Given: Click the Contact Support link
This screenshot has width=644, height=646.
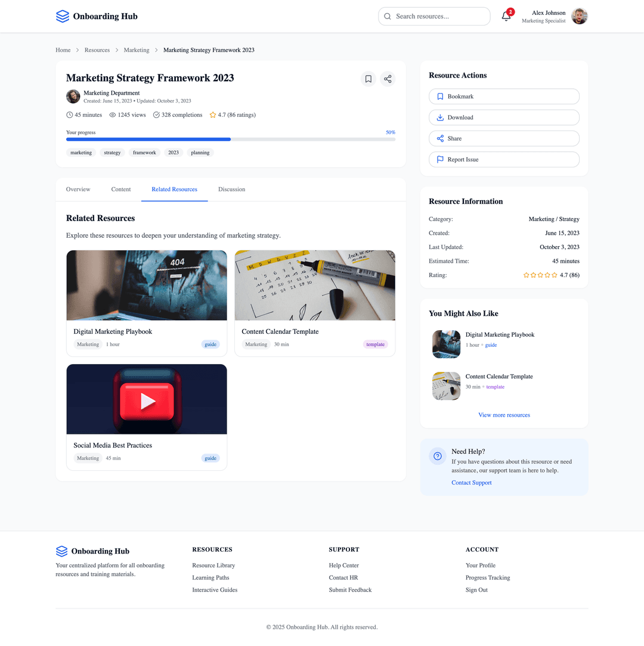Looking at the screenshot, I should coord(471,483).
